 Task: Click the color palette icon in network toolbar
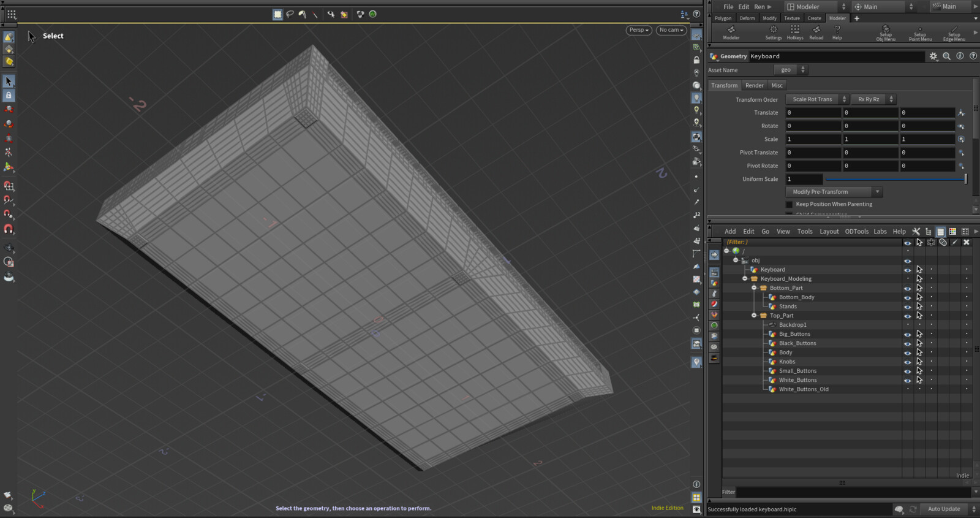point(952,232)
